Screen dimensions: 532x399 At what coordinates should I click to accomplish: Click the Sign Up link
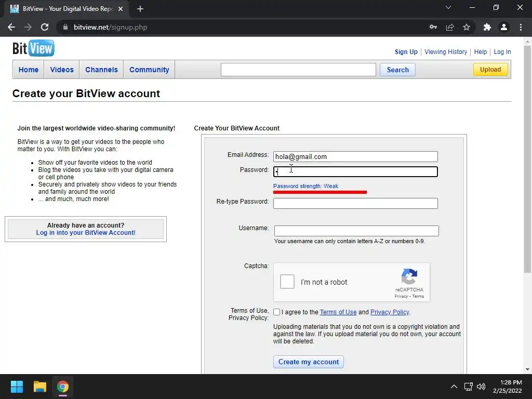point(406,52)
